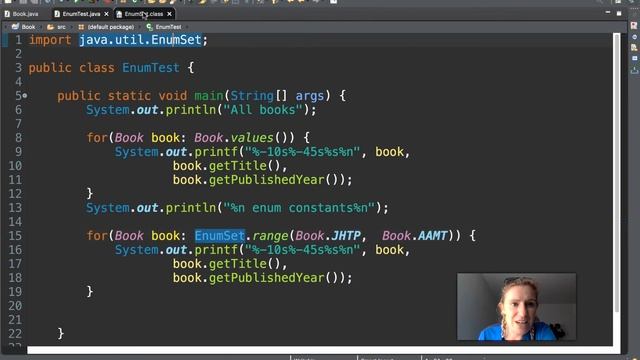The image size is (640, 360).
Task: Click line number 20 in the gutter
Action: 15,306
